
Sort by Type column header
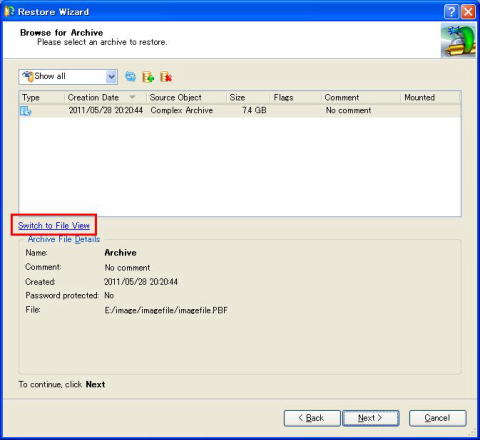(31, 98)
